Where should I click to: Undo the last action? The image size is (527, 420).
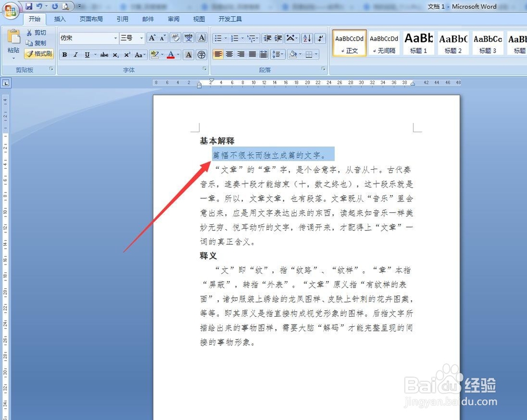[x=39, y=6]
